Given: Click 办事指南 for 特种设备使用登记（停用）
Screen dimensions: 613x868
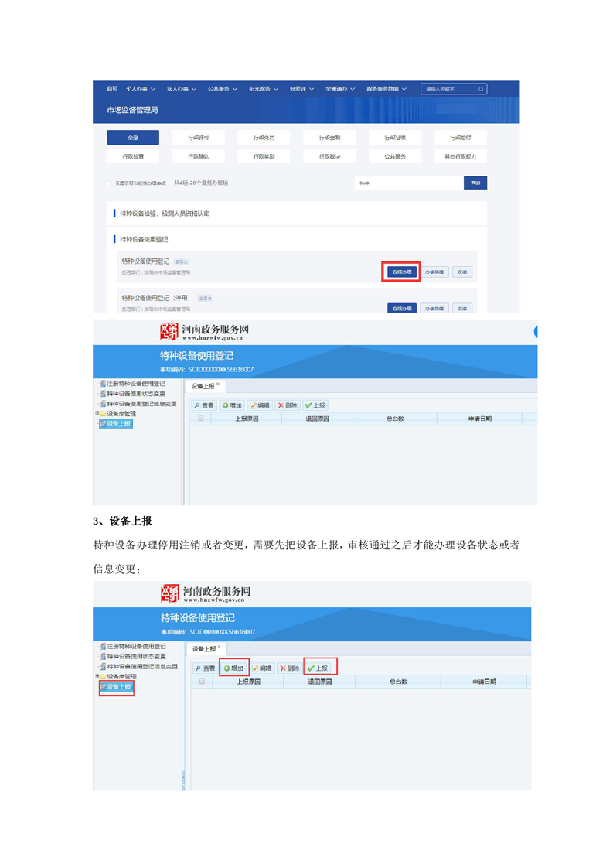Looking at the screenshot, I should (x=434, y=308).
